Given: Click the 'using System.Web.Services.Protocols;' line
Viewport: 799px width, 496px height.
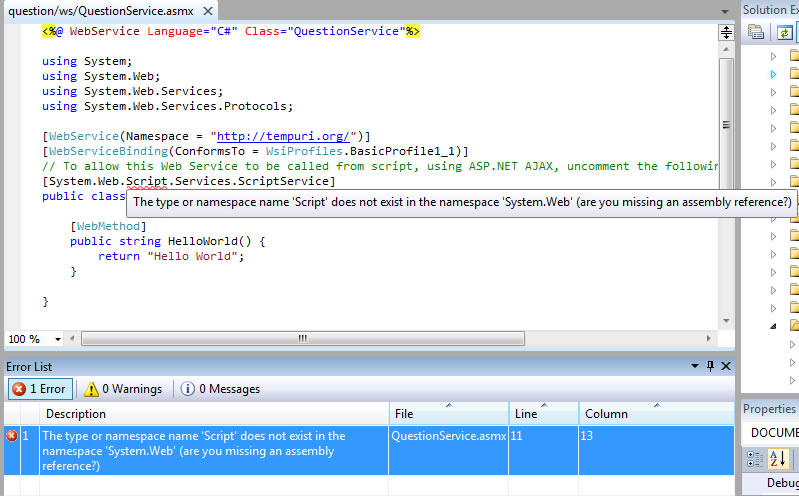Looking at the screenshot, I should [168, 107].
